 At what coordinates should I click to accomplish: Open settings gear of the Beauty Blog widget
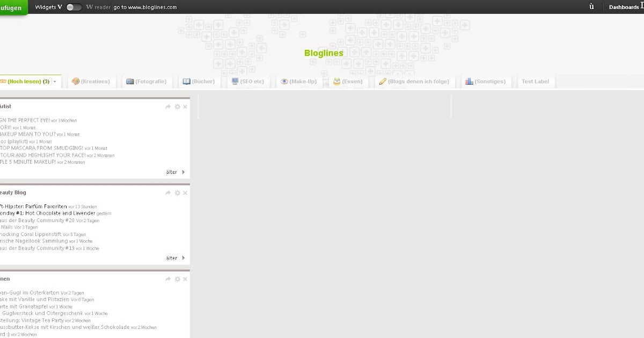(178, 193)
